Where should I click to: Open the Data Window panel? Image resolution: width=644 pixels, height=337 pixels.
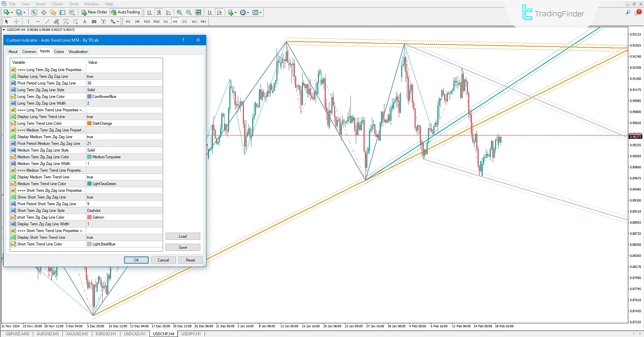click(x=62, y=12)
